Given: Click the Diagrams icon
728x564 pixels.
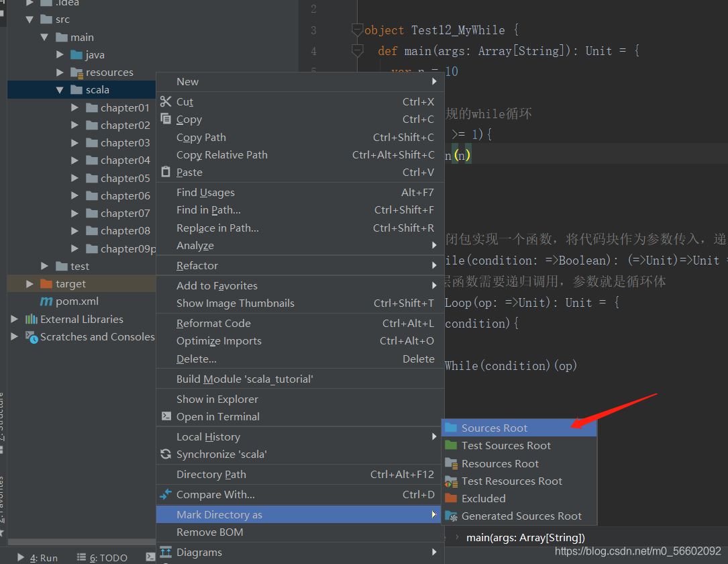Looking at the screenshot, I should (x=166, y=552).
